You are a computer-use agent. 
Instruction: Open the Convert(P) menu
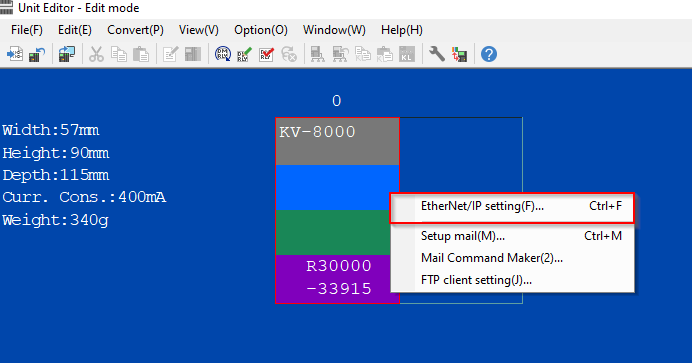pos(135,30)
